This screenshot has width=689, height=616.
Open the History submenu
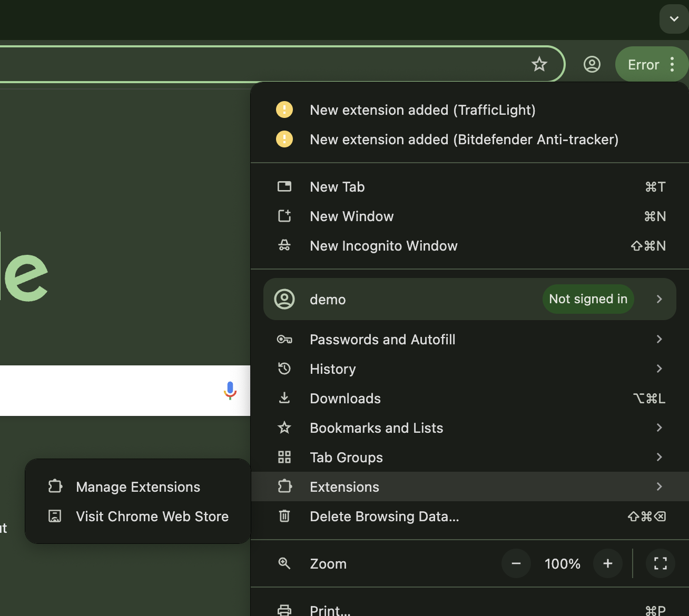[470, 369]
